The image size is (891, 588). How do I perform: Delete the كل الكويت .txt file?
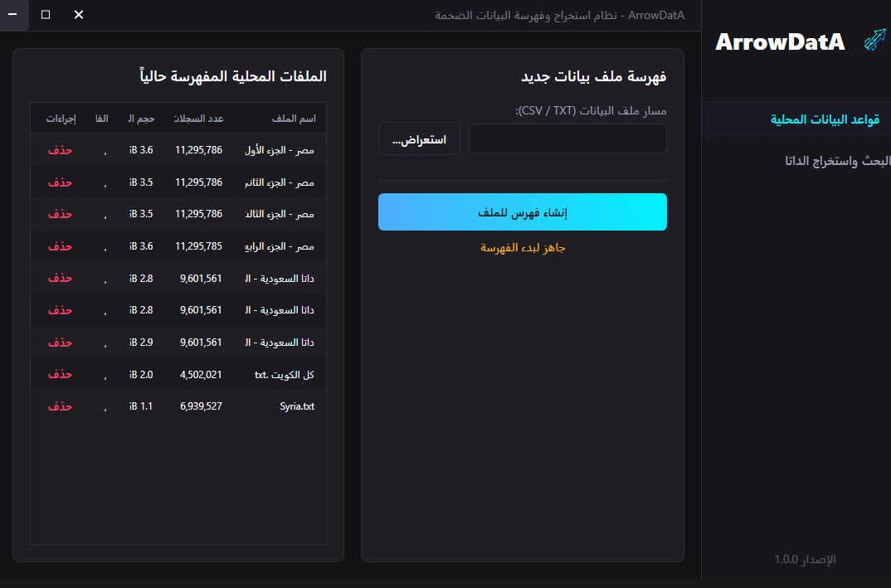61,374
